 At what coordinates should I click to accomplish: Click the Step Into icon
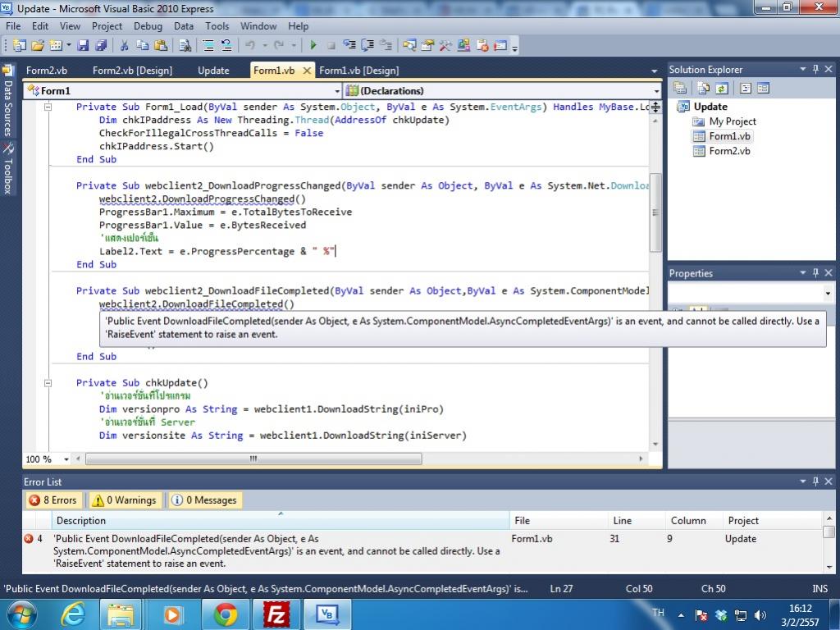click(x=349, y=46)
